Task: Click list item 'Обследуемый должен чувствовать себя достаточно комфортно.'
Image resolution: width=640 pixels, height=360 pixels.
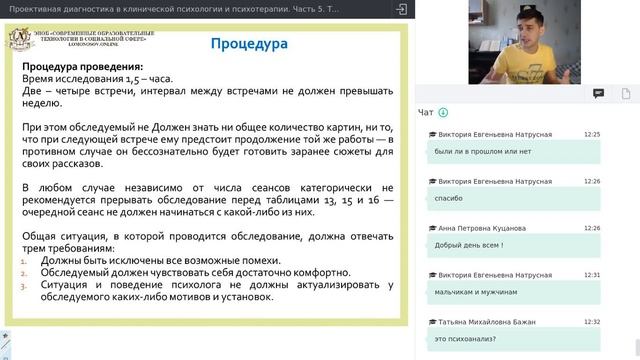Action: tap(196, 273)
